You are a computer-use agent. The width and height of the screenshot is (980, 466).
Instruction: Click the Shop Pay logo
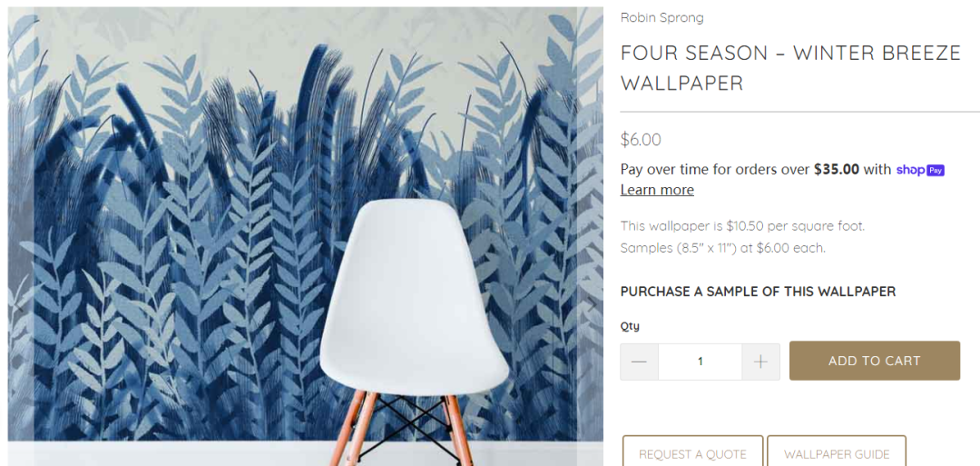click(x=919, y=170)
